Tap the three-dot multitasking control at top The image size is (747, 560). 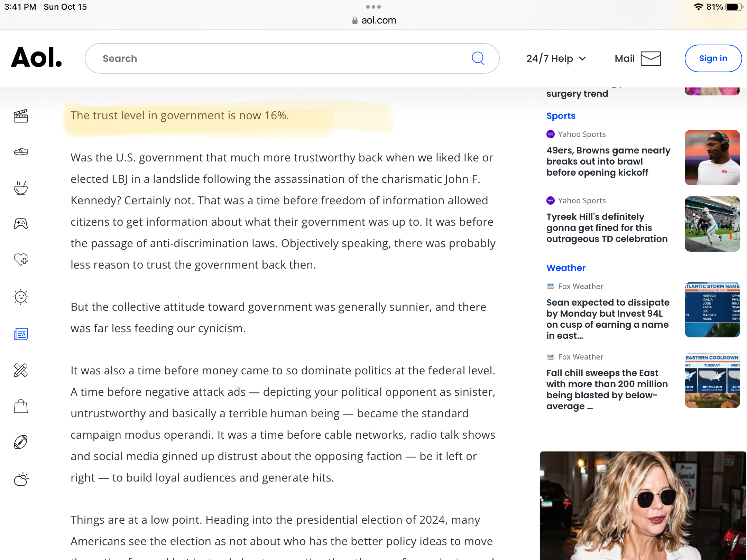click(373, 7)
